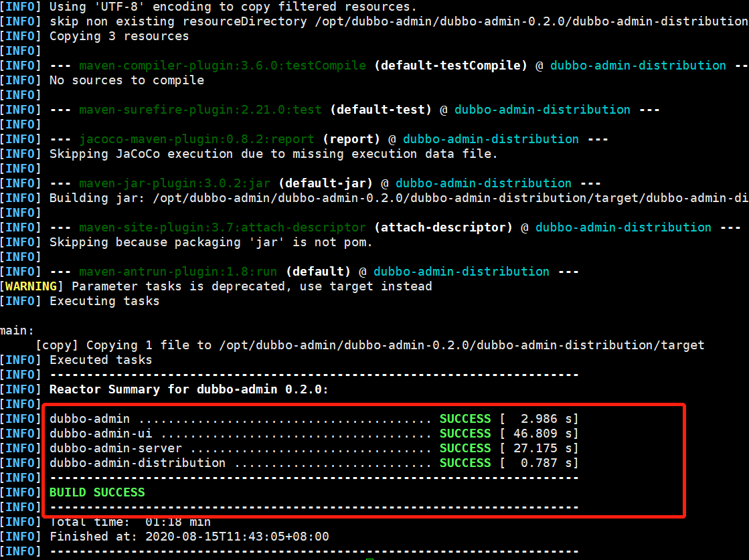749x560 pixels.
Task: Click the '46.809 s' time value
Action: tap(542, 434)
